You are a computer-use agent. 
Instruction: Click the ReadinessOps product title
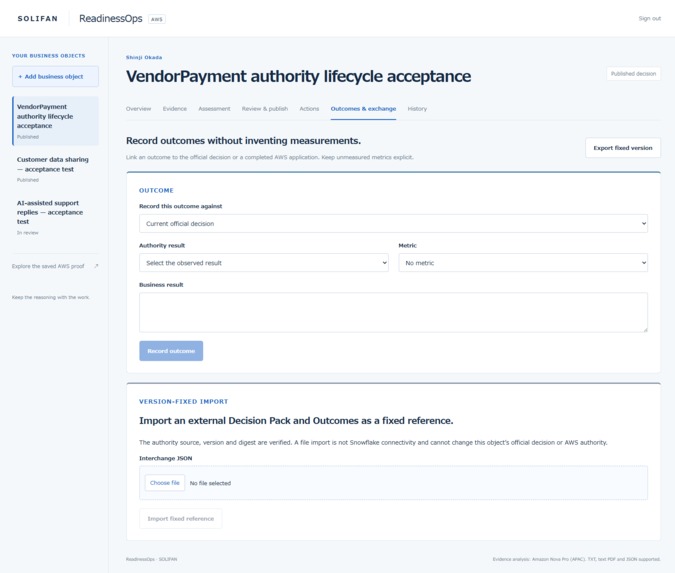[x=111, y=19]
